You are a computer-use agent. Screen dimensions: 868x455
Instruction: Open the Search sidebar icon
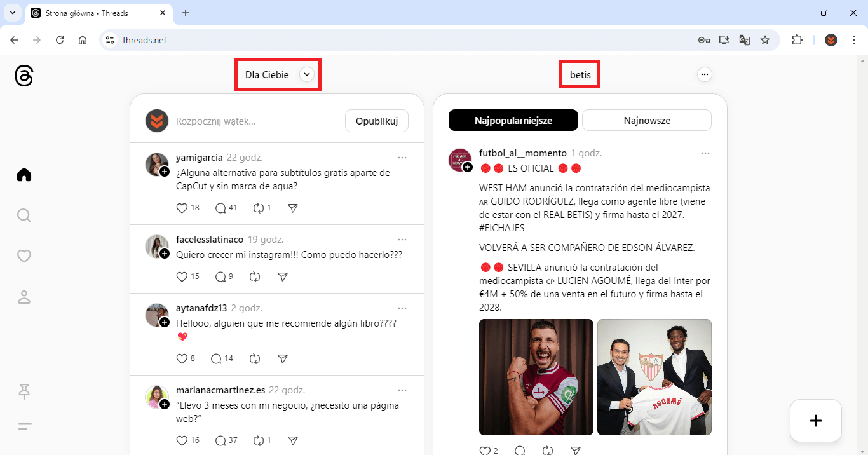coord(24,215)
